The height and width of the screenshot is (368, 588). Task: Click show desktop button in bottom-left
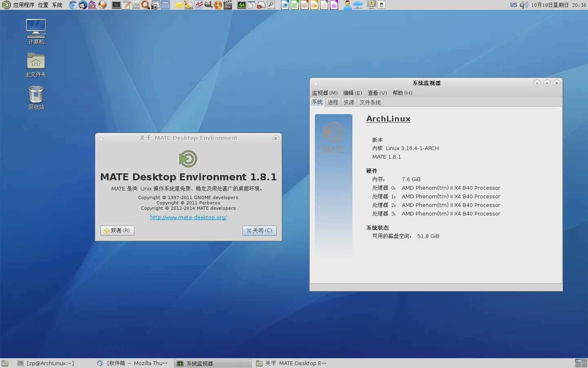coord(5,363)
